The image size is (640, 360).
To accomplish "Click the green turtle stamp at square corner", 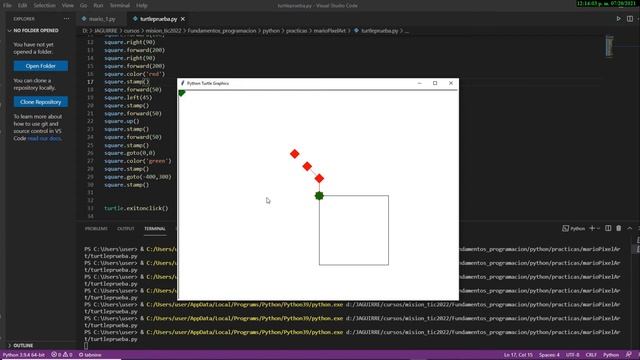I will (x=319, y=196).
